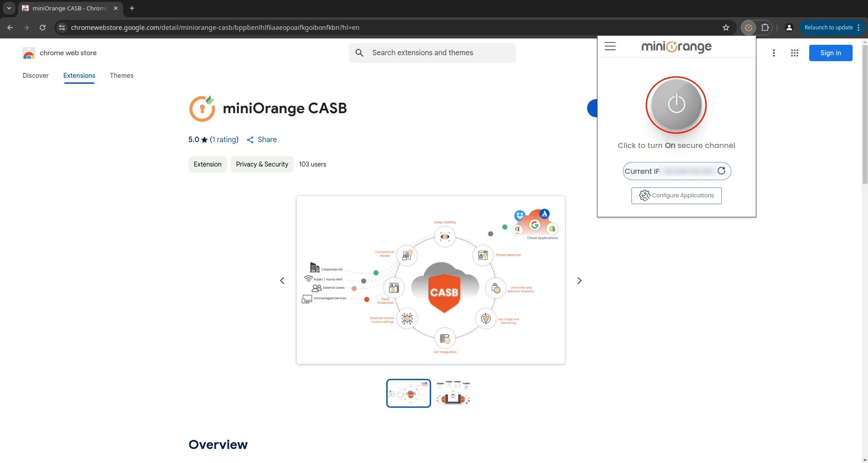The image size is (868, 463).
Task: Switch to the Themes tab
Action: 122,76
